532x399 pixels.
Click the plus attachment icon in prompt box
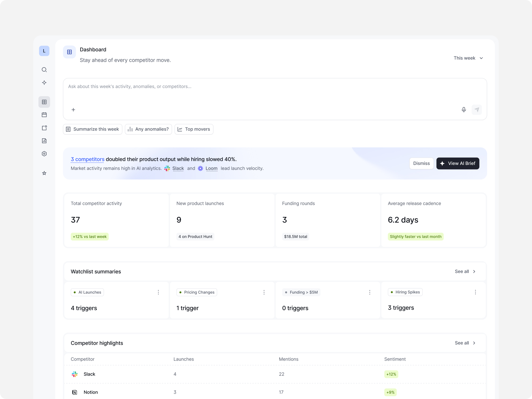73,110
